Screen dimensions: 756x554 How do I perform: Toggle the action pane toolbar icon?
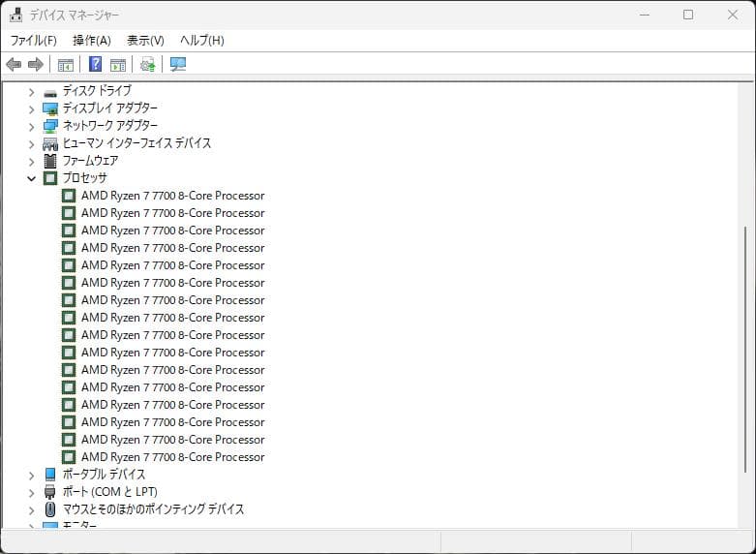coord(118,64)
